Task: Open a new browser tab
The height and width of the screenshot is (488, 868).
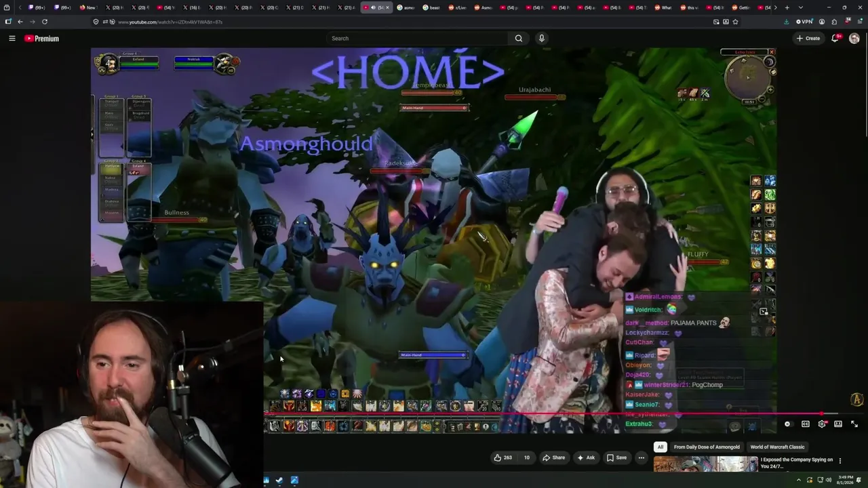Action: (787, 7)
